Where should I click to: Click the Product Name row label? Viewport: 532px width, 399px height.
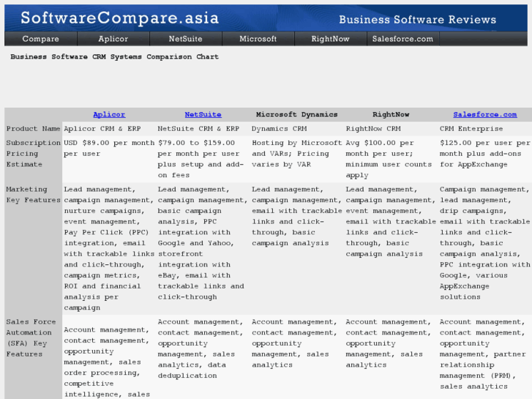click(33, 129)
